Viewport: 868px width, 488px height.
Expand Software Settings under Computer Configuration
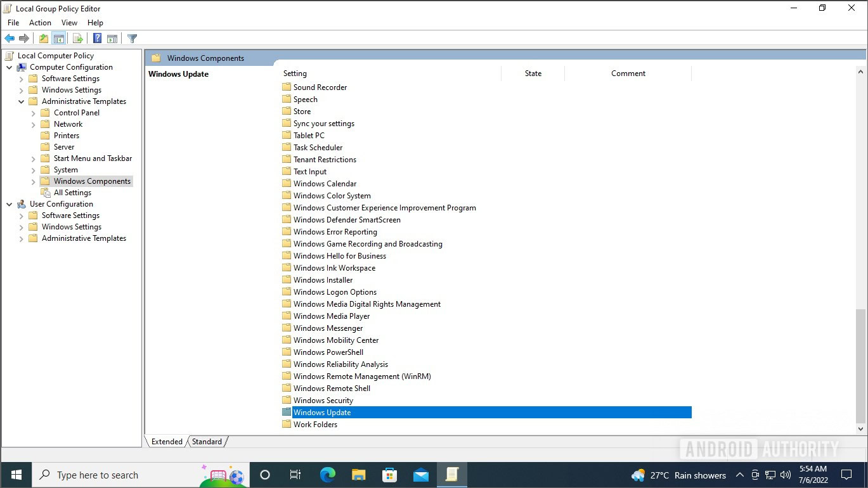[x=21, y=79]
